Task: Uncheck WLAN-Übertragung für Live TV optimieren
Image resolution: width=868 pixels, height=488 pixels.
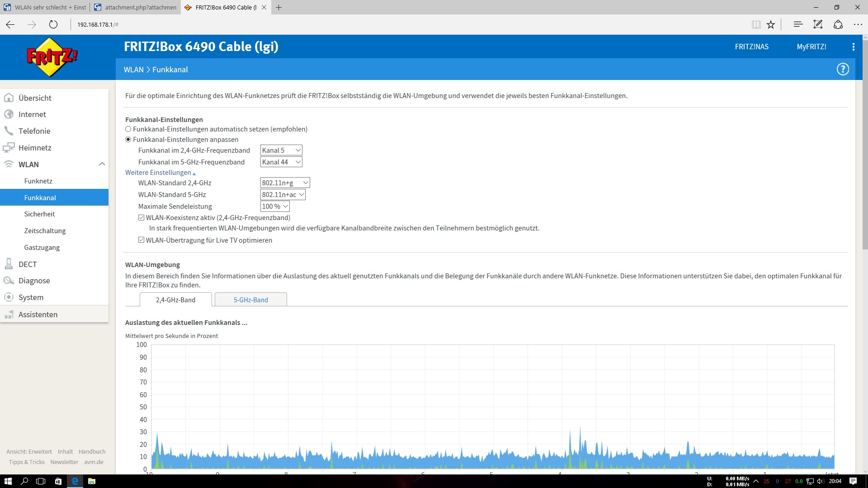Action: point(142,240)
